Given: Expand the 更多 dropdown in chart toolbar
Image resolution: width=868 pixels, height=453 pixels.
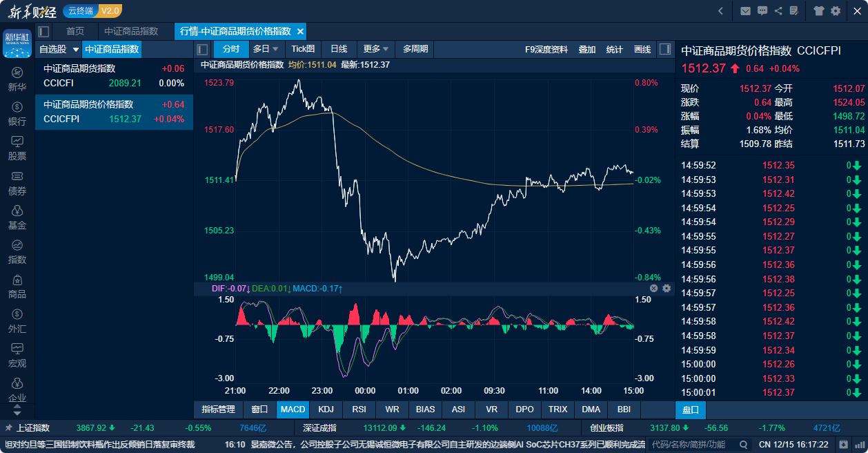Looking at the screenshot, I should 376,49.
